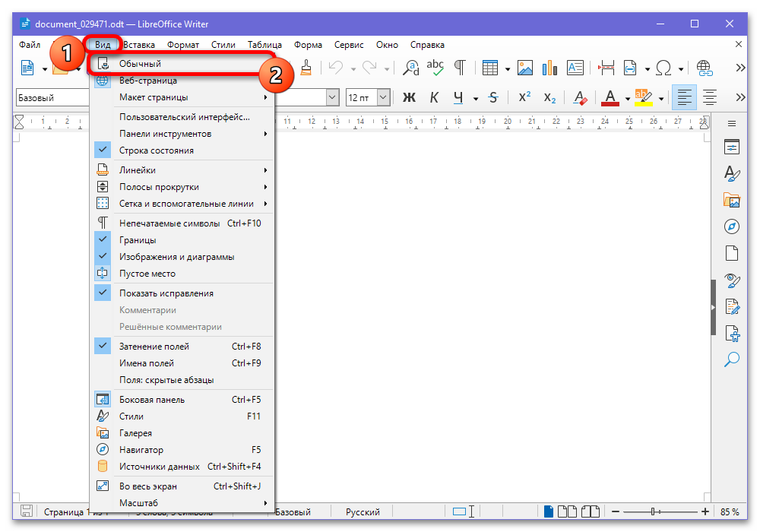Click the zoom slider handle
This screenshot has width=760, height=532.
click(653, 511)
